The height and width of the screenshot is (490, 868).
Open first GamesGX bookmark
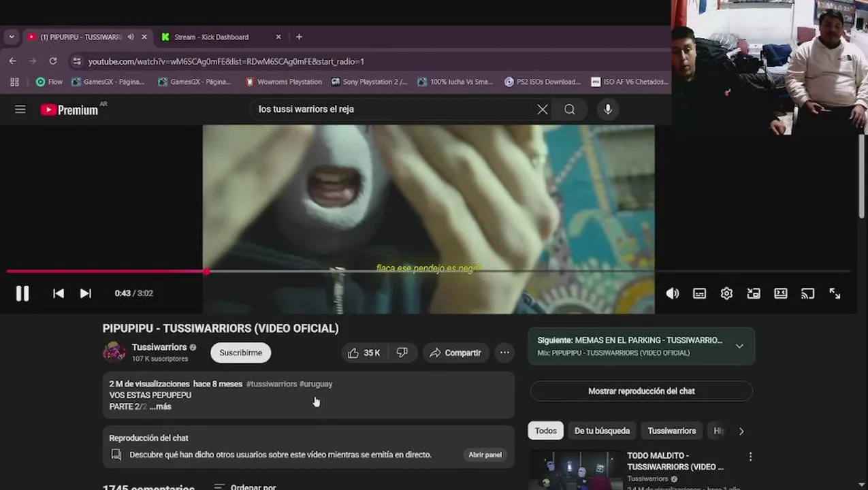(x=107, y=82)
